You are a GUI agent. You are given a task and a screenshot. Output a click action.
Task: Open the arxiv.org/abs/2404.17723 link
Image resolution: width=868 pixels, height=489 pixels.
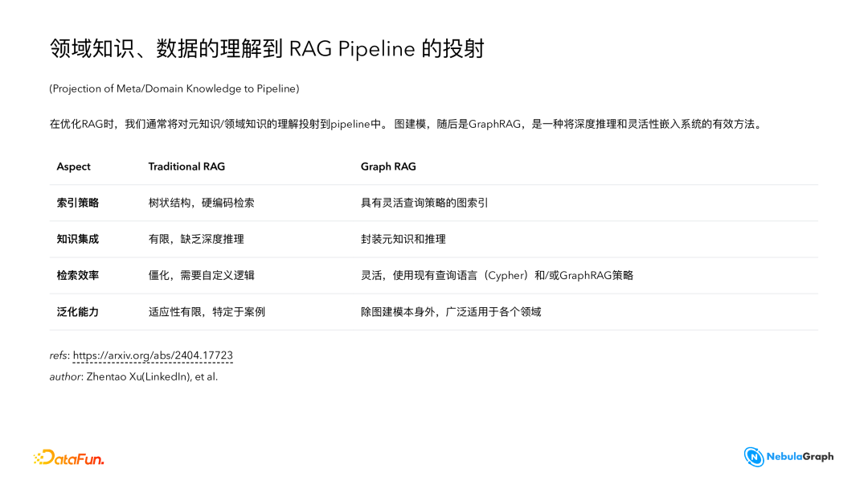[x=153, y=355]
